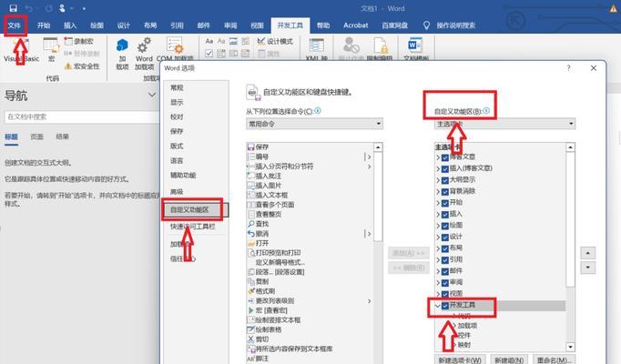Open the 常用命令 commands source dropdown
The height and width of the screenshot is (364, 621).
[314, 124]
